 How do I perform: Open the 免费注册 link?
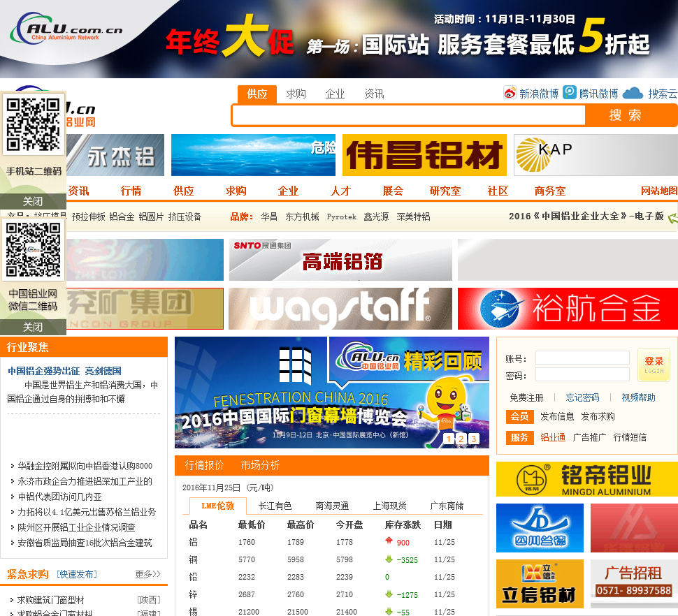click(x=526, y=398)
